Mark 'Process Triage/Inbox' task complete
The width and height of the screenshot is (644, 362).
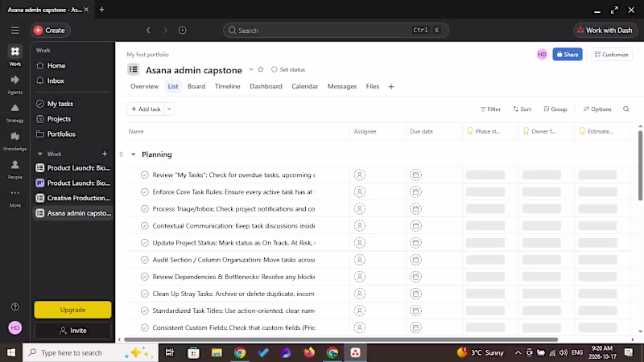(x=145, y=209)
